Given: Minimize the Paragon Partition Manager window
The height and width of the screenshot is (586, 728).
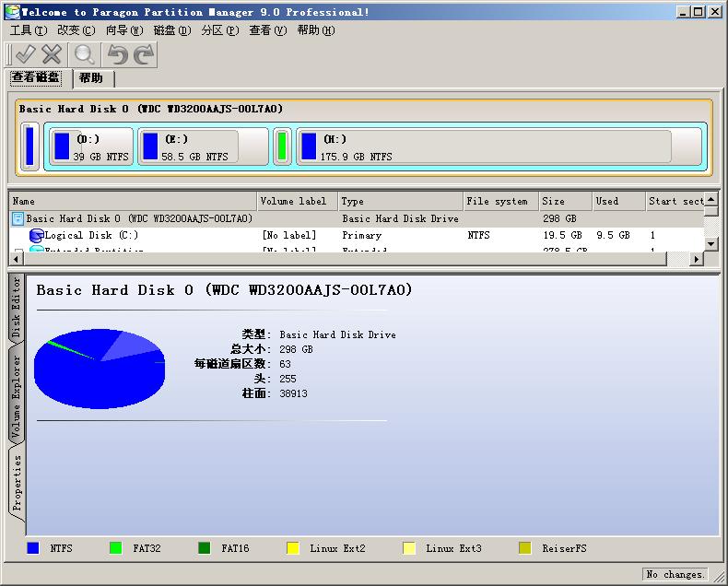Looking at the screenshot, I should coord(683,12).
